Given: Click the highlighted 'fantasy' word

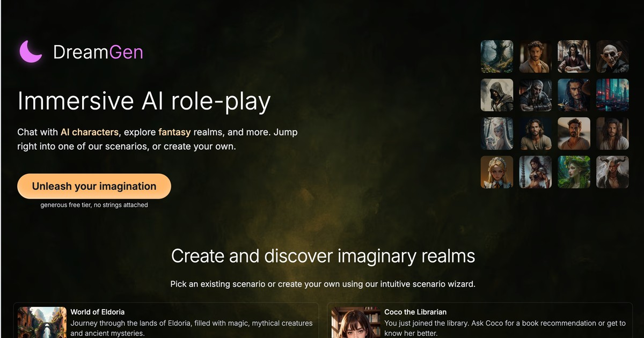Looking at the screenshot, I should click(x=174, y=132).
